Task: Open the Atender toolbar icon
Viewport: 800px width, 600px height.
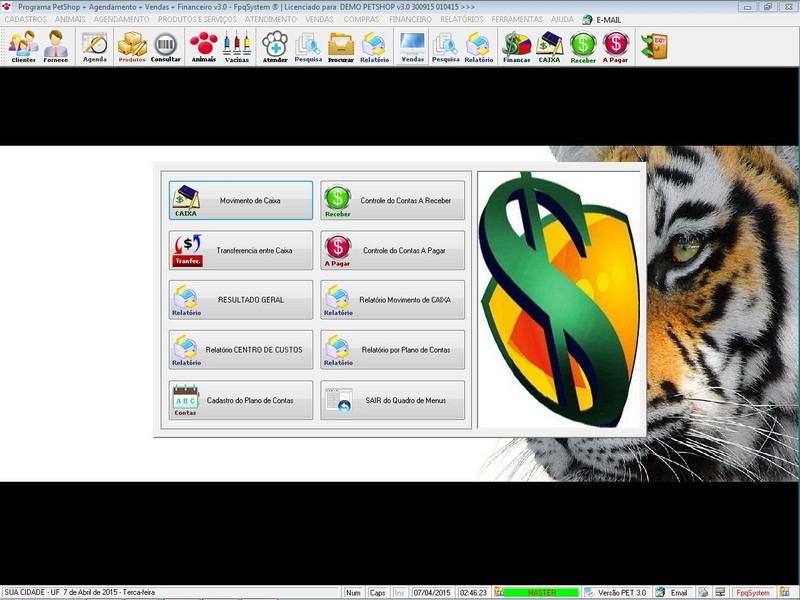Action: click(275, 46)
